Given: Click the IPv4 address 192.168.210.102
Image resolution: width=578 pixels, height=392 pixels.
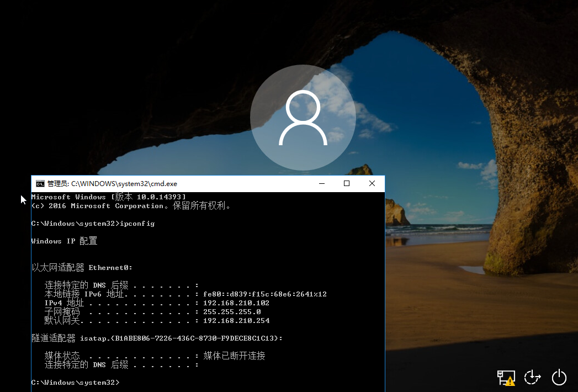Looking at the screenshot, I should [236, 303].
